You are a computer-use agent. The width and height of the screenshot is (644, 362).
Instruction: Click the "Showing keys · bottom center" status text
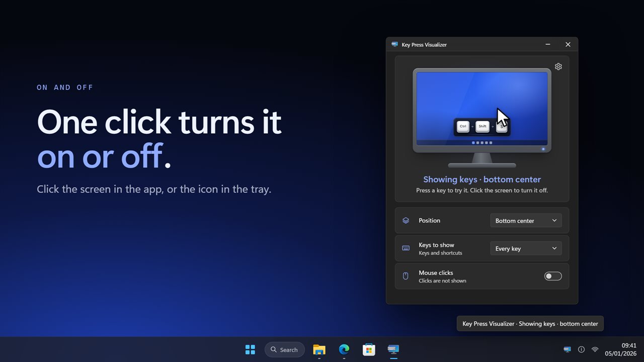tap(482, 179)
